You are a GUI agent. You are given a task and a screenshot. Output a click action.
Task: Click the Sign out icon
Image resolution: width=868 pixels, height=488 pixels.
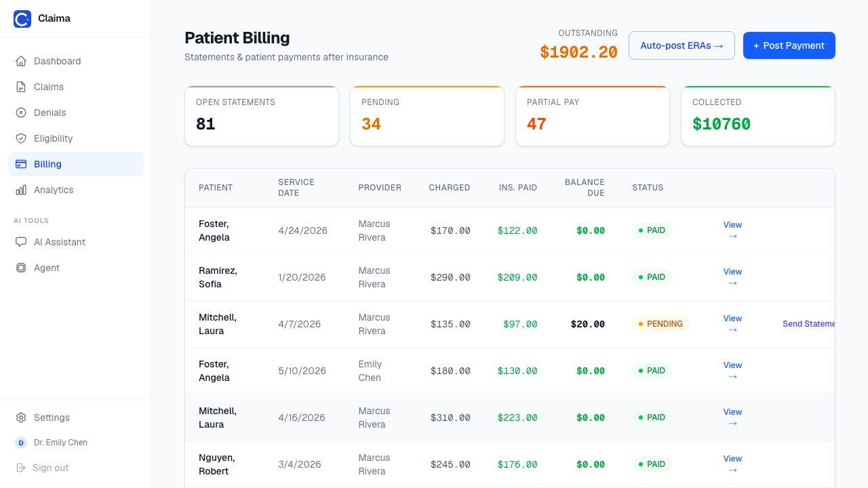(x=21, y=468)
